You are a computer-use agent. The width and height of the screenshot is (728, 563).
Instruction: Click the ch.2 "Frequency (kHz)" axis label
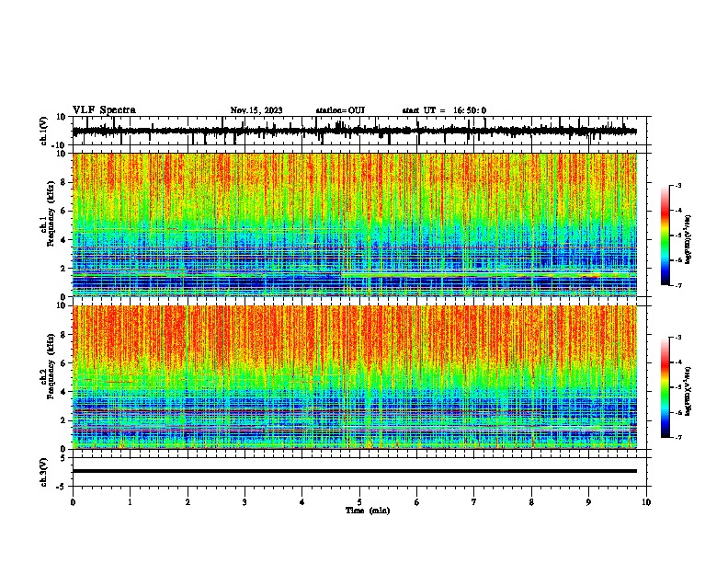coord(51,366)
